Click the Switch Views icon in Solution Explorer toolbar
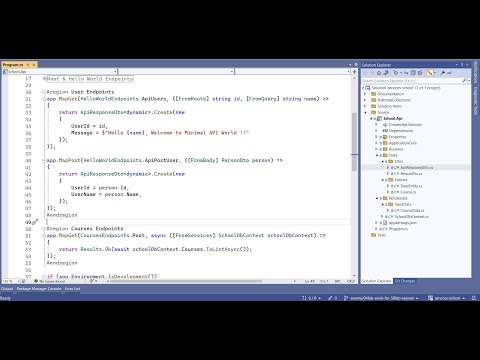The image size is (480, 360). 386,73
